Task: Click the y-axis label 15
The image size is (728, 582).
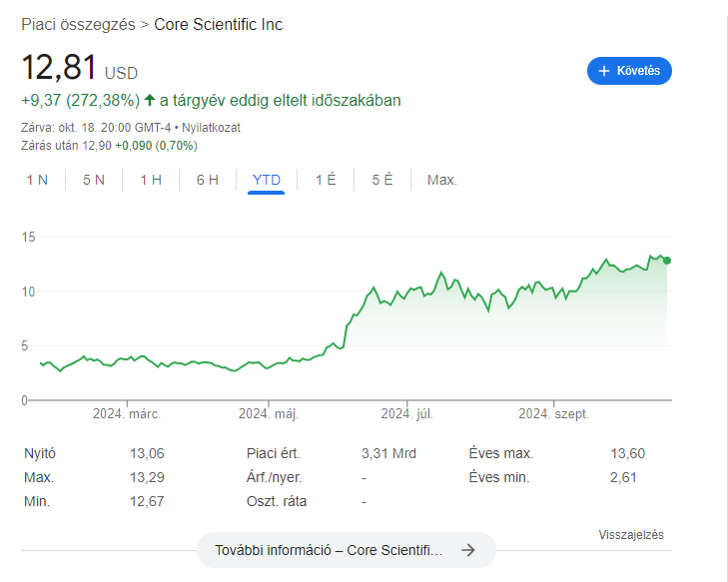Action: point(28,238)
